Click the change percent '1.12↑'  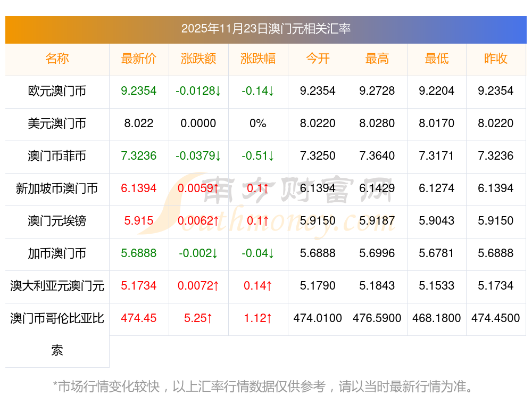tap(258, 318)
